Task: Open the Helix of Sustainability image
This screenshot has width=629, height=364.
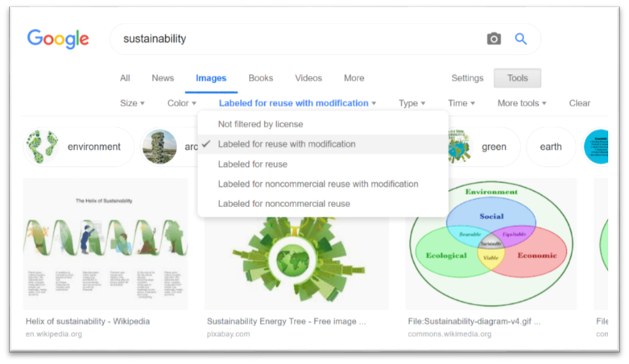Action: [106, 244]
